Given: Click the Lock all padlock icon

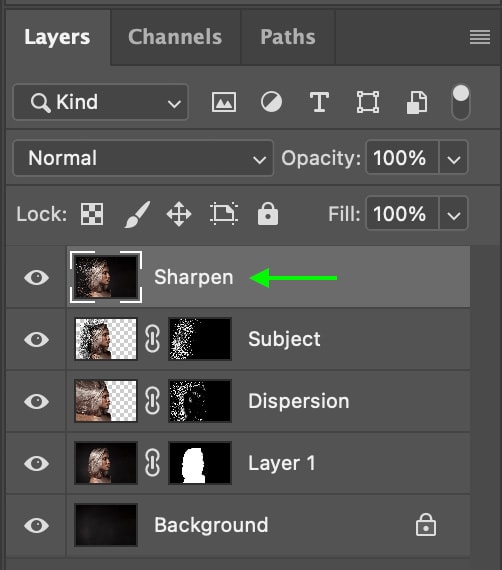Looking at the screenshot, I should click(x=268, y=214).
